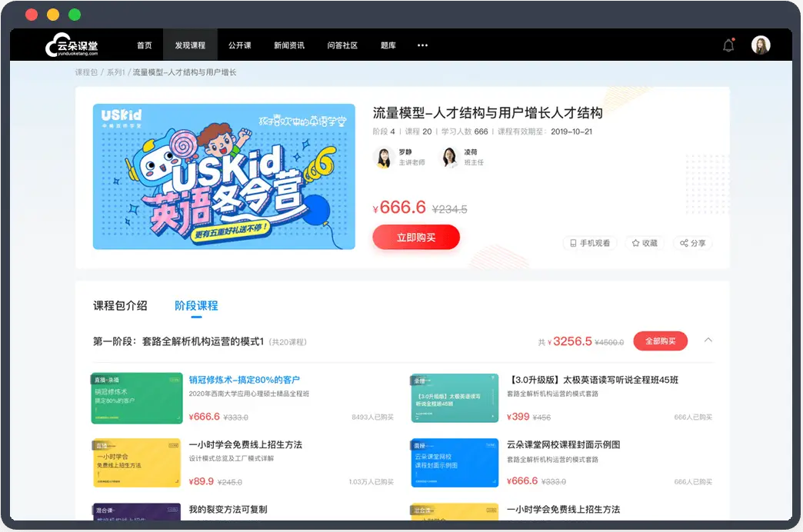The image size is (803, 532).
Task: Go to 首页 in navigation
Action: point(145,45)
